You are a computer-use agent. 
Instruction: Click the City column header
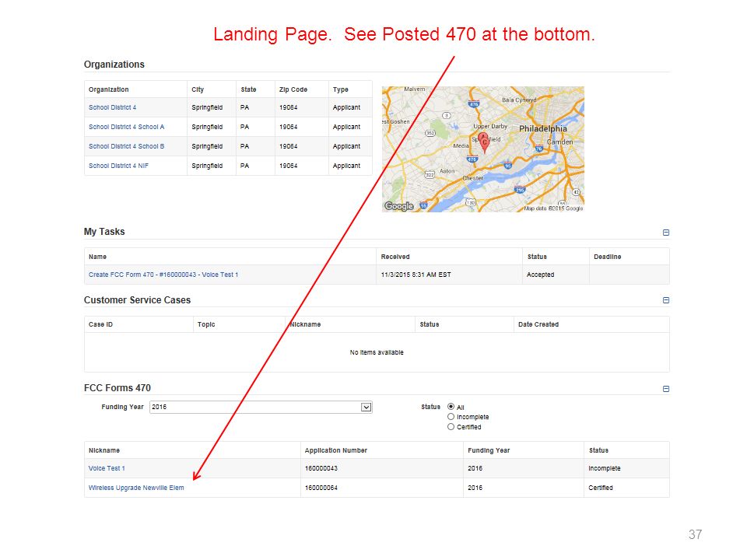pos(198,89)
